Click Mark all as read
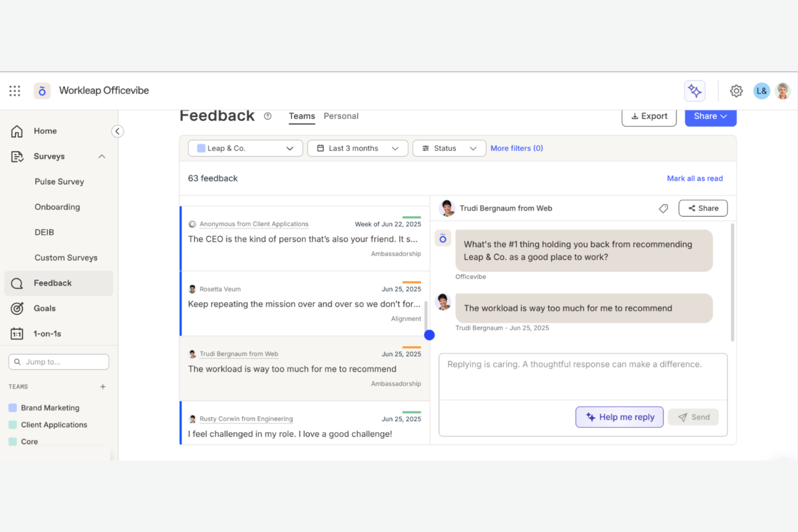 (x=694, y=178)
